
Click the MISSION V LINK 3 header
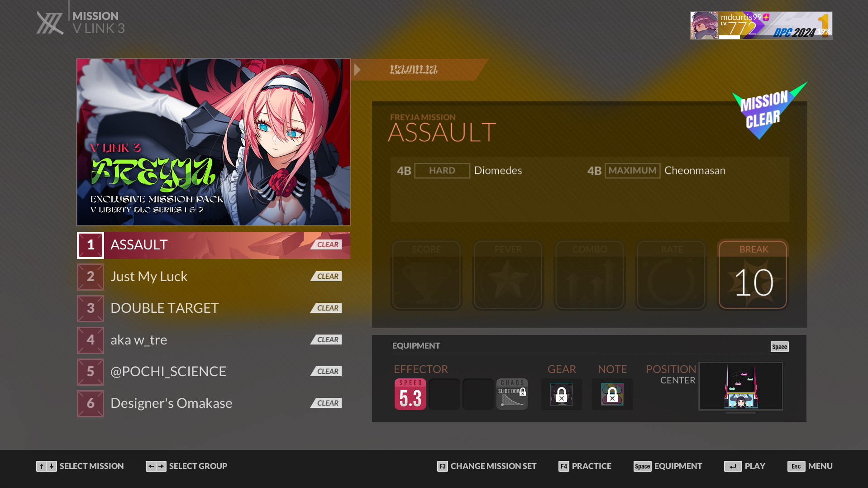pyautogui.click(x=98, y=23)
